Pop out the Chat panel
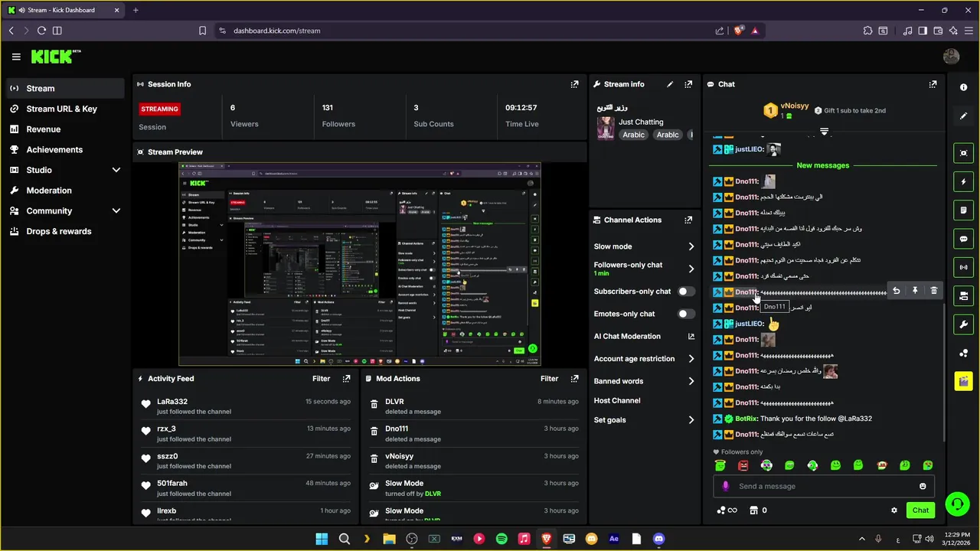 point(933,84)
